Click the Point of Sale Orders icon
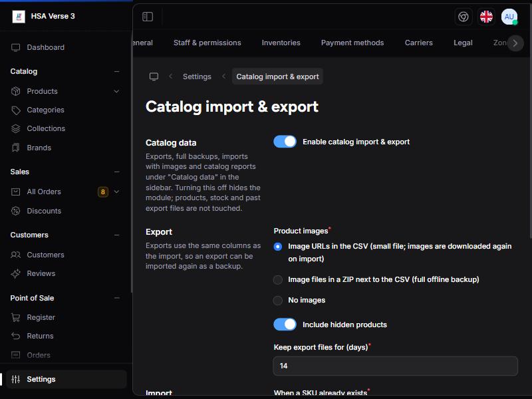The width and height of the screenshot is (532, 399). 15,355
